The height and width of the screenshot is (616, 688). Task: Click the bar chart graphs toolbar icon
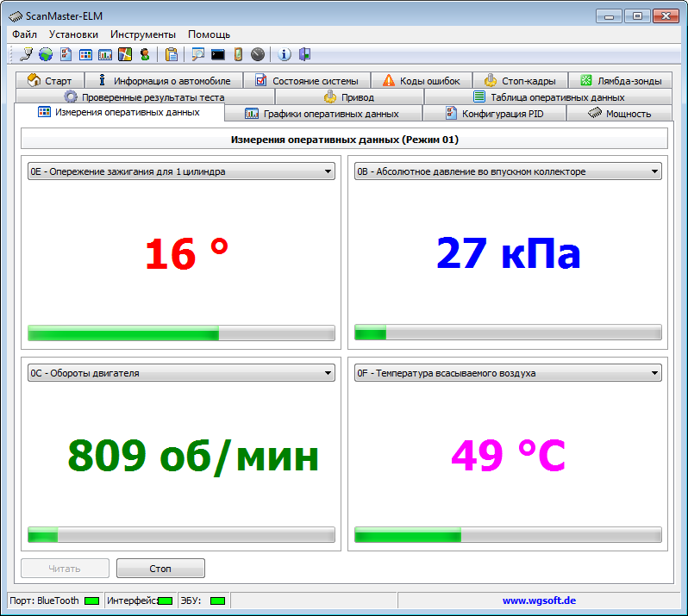coord(105,54)
